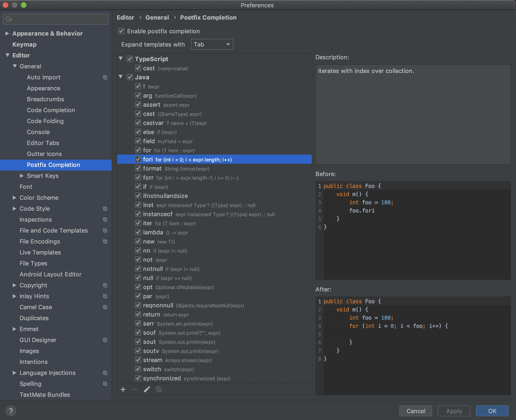This screenshot has height=420, width=516.
Task: Toggle the synchronized template checkbox
Action: click(x=138, y=378)
